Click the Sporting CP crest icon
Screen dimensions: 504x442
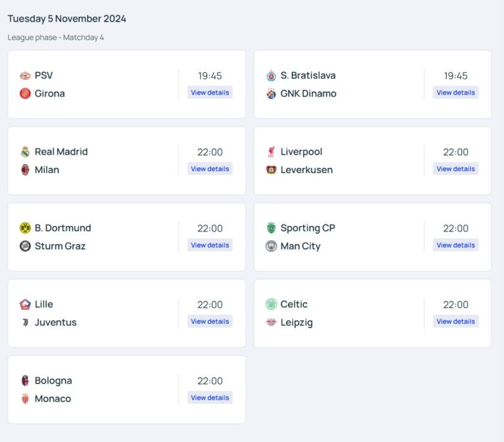pos(271,228)
